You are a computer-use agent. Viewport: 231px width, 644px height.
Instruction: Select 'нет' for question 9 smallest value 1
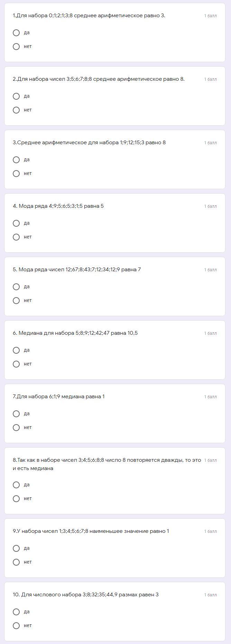[x=16, y=562]
